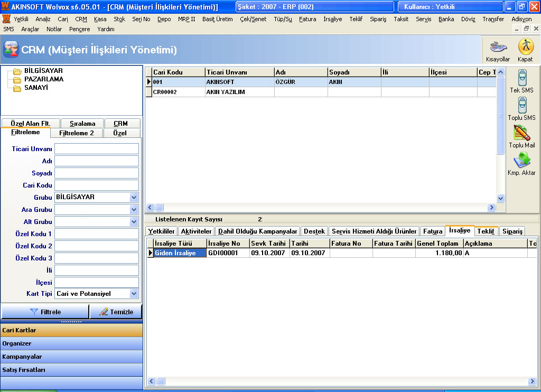The width and height of the screenshot is (541, 392).
Task: Switch to the Filtreleme 2 tab
Action: pos(77,133)
